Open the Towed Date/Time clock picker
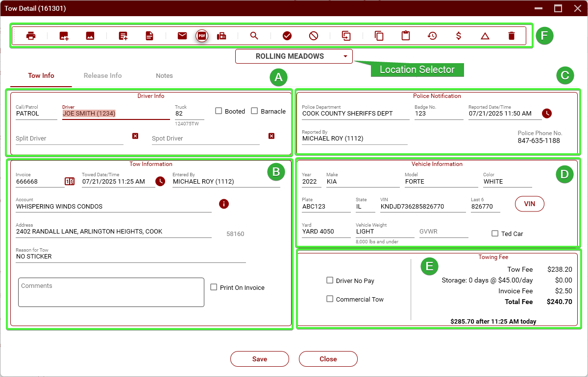This screenshot has height=377, width=588. tap(160, 181)
